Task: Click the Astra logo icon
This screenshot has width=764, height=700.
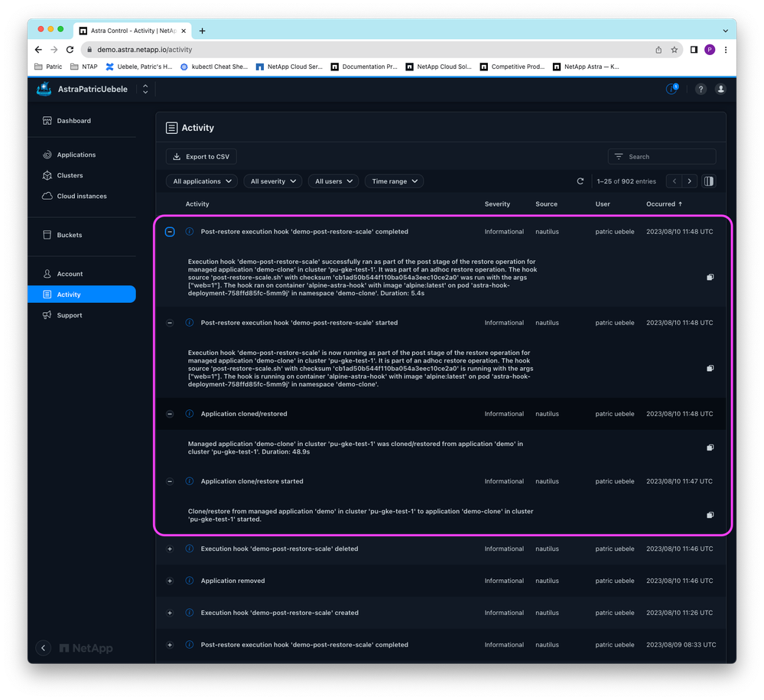Action: 44,90
